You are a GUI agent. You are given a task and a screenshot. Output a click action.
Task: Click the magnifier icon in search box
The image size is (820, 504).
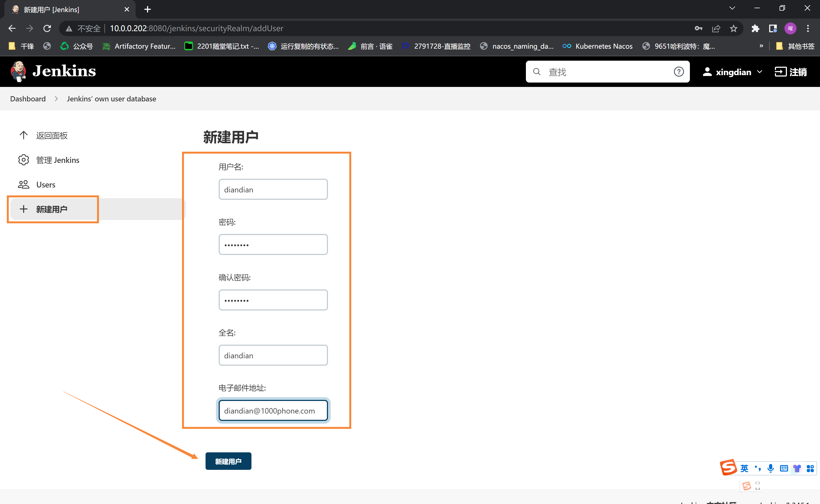[537, 72]
